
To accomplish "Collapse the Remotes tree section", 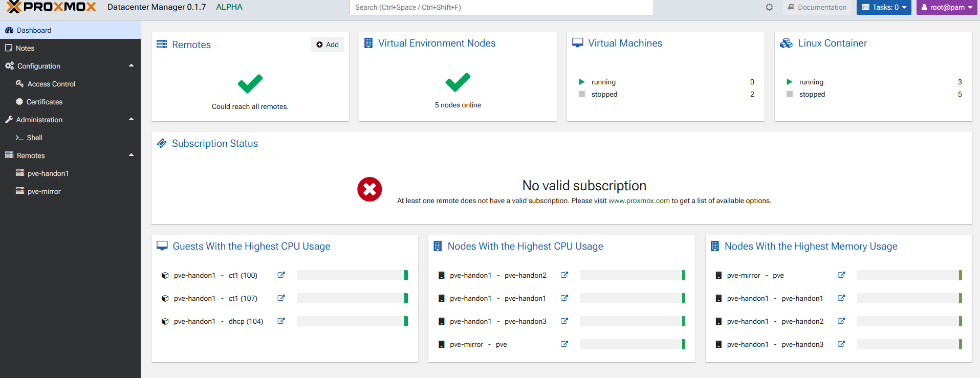I will point(131,155).
